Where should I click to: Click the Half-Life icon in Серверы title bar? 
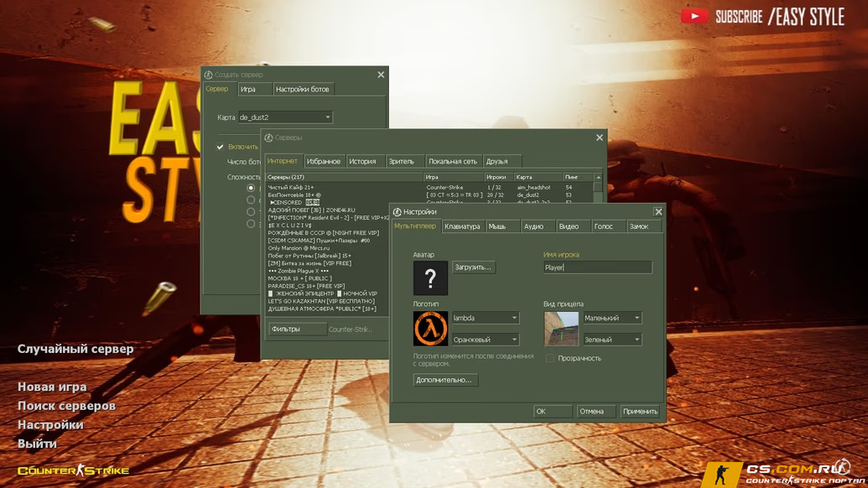[268, 138]
